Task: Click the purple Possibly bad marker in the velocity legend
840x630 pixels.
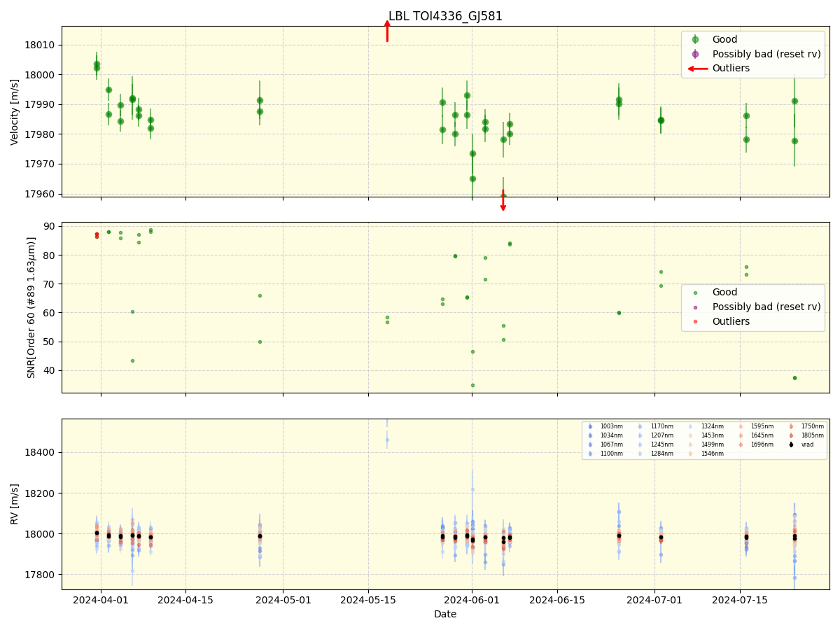Action: click(695, 54)
